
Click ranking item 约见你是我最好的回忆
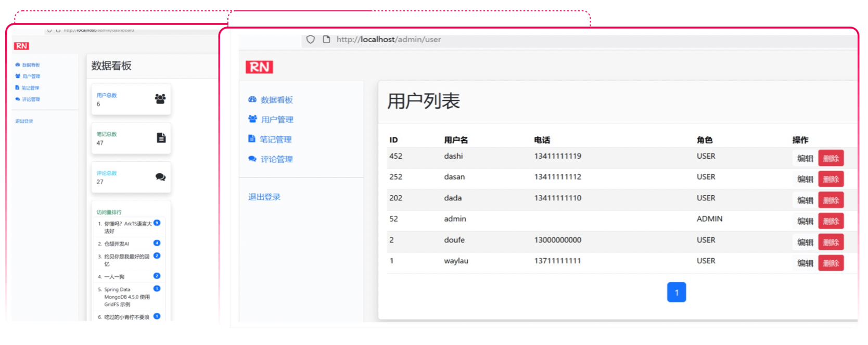tap(126, 260)
